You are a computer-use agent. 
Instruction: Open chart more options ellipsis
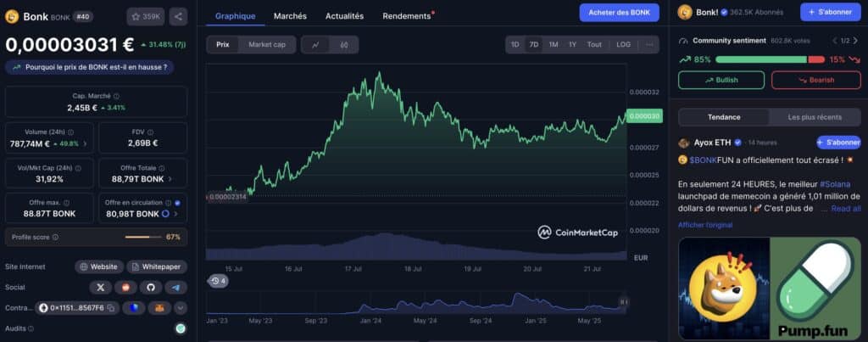point(649,45)
